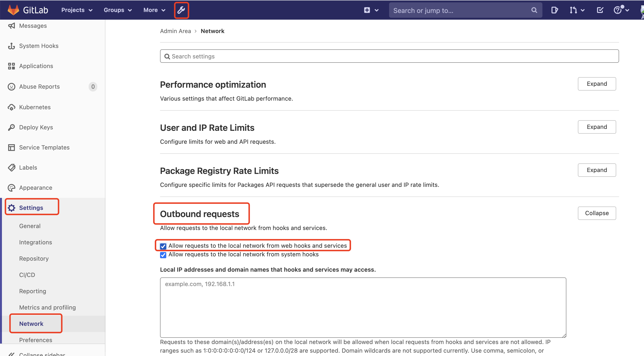Click the Applications grid icon
Viewport: 644px width, 356px height.
click(11, 66)
